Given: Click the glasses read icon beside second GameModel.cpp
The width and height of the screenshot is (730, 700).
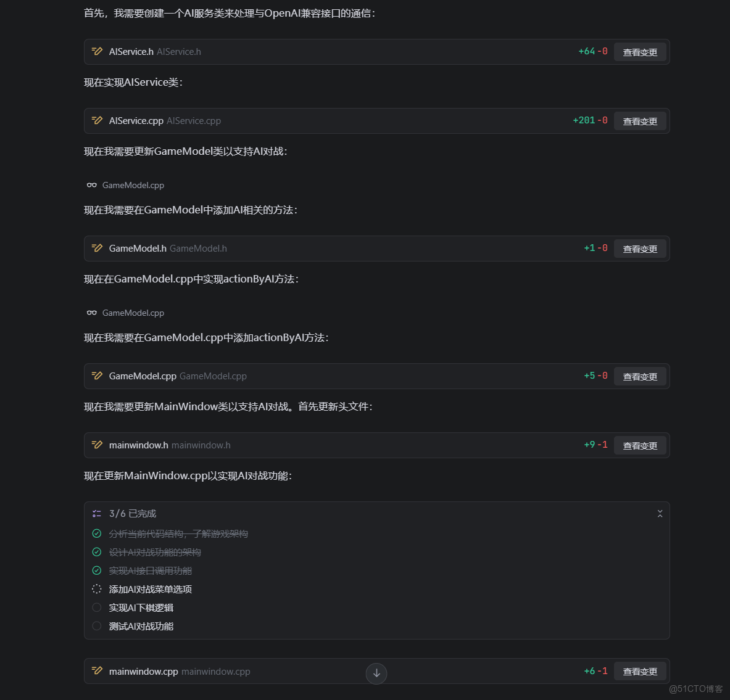Looking at the screenshot, I should pyautogui.click(x=91, y=313).
